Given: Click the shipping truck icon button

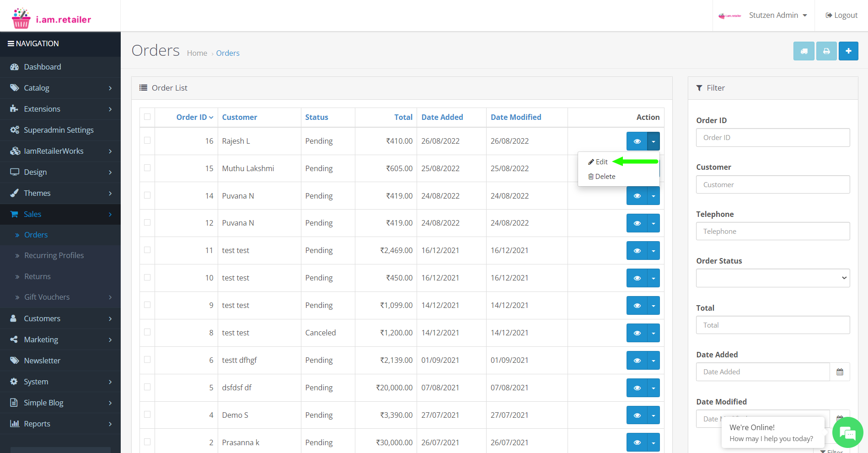Looking at the screenshot, I should pos(804,51).
